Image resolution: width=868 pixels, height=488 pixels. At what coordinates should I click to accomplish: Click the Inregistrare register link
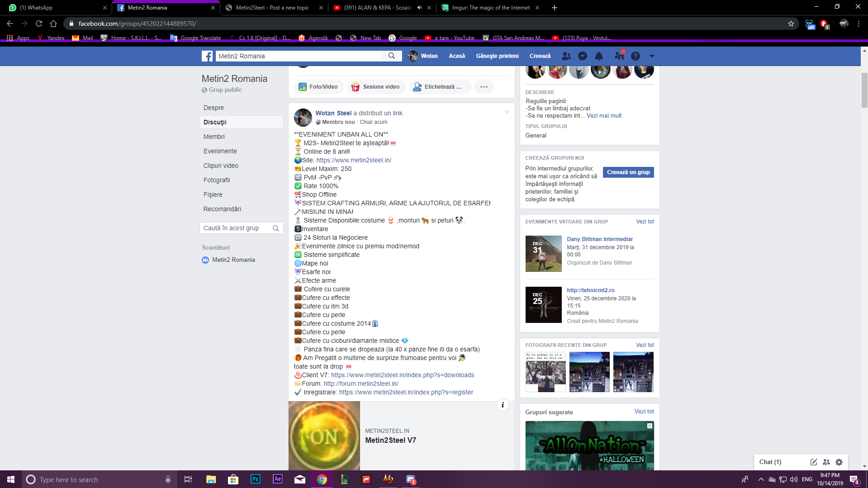tap(406, 392)
